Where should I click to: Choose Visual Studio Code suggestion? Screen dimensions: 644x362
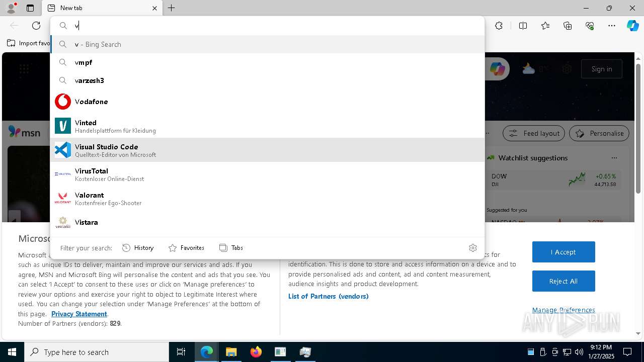coord(267,150)
